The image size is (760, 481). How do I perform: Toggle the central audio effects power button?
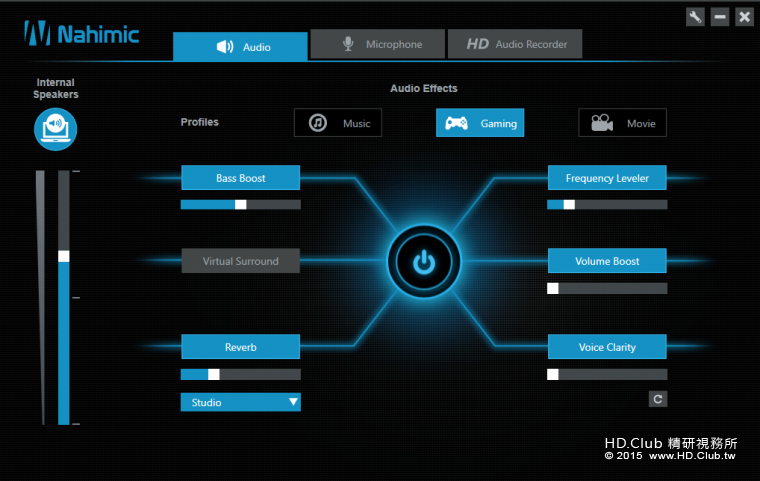click(424, 262)
